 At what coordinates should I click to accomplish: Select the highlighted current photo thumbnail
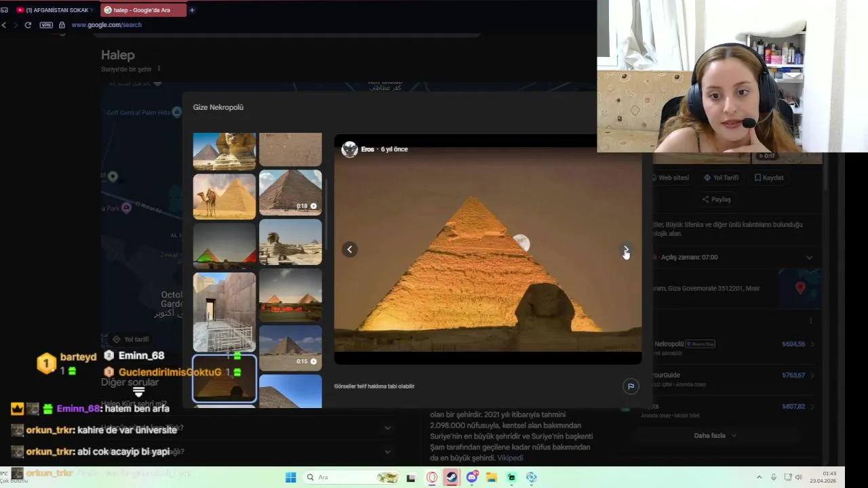pyautogui.click(x=224, y=378)
